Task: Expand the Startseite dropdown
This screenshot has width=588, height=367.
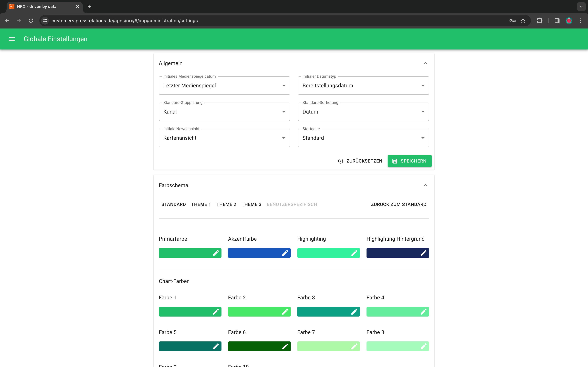Action: tap(363, 138)
